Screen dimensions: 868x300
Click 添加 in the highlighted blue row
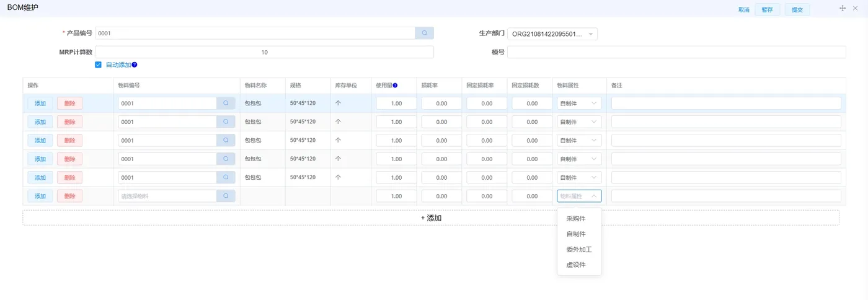40,104
